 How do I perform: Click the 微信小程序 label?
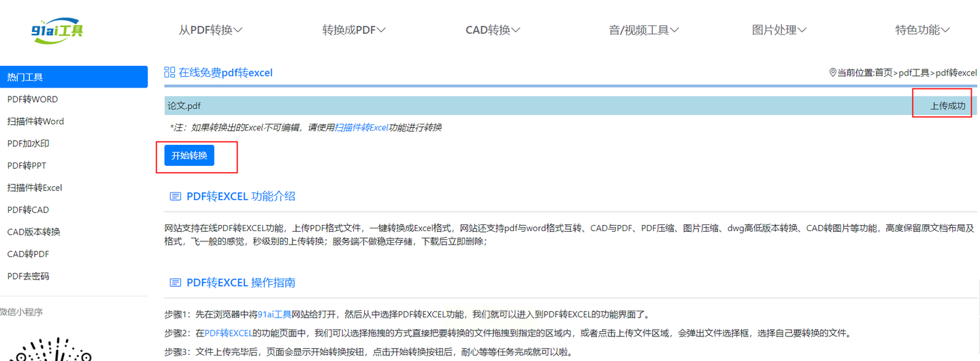[21, 312]
